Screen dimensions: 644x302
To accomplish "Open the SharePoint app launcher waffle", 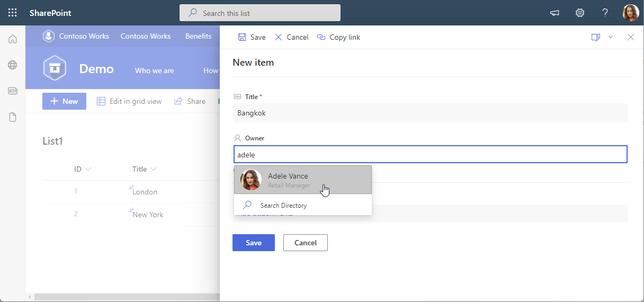I will (13, 13).
